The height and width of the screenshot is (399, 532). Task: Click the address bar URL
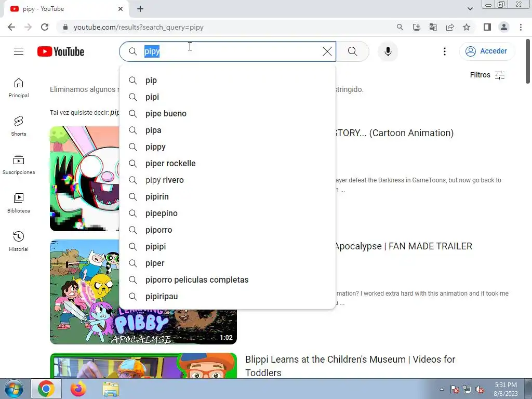[138, 27]
